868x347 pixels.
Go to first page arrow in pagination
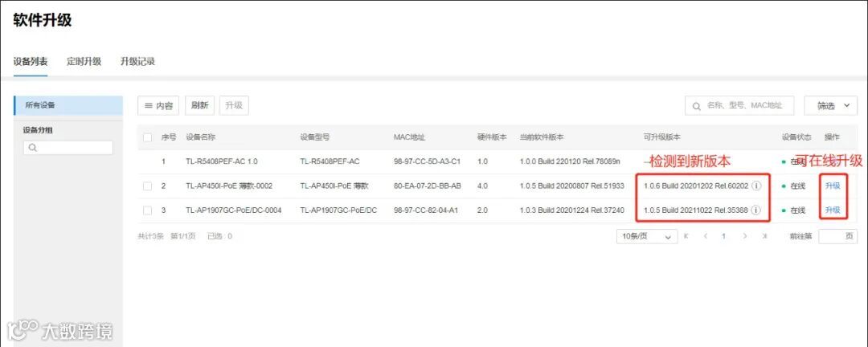click(686, 236)
